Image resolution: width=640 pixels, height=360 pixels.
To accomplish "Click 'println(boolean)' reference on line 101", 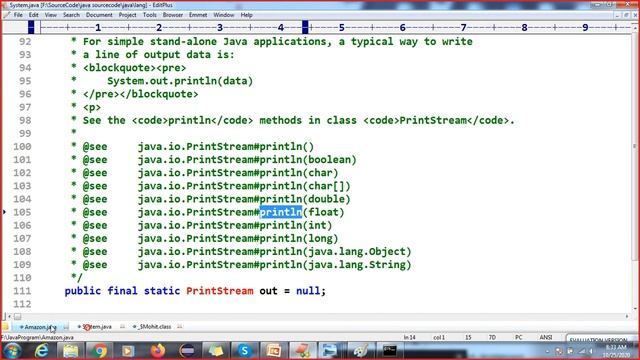I will point(308,160).
